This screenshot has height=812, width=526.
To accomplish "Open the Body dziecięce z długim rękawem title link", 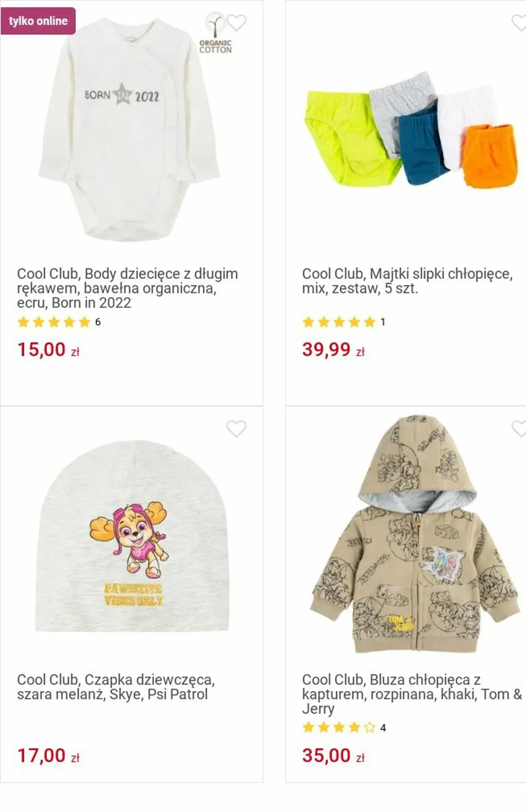I will [x=128, y=288].
